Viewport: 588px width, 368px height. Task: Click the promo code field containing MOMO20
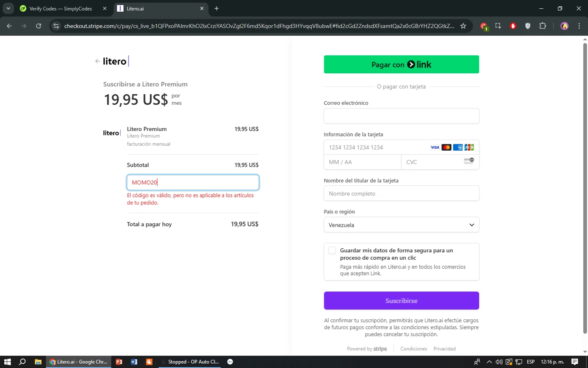click(x=193, y=182)
